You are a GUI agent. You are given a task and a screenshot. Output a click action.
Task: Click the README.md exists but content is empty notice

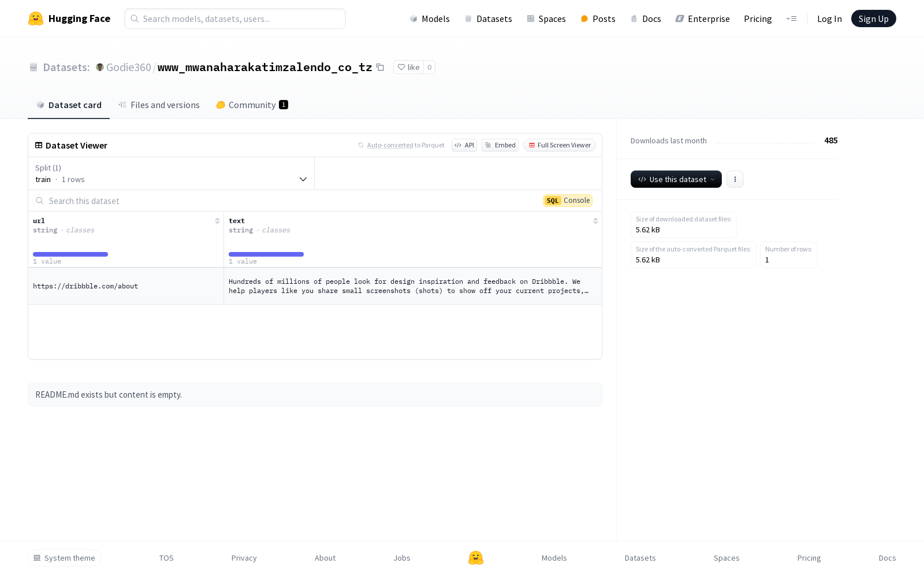[315, 394]
